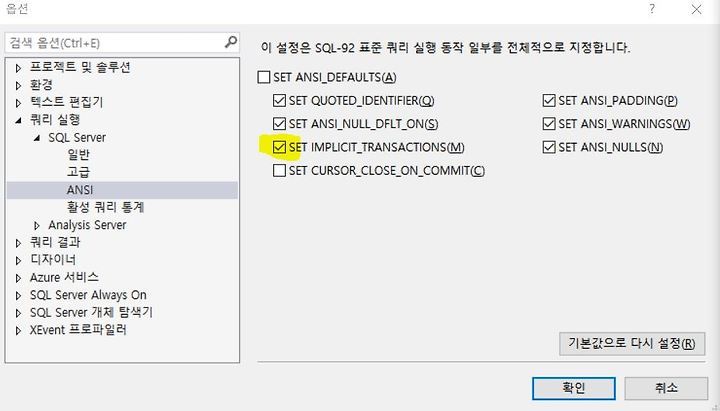The image size is (720, 411).
Task: Uncheck SET ANSI_NULLS checkbox
Action: click(x=549, y=147)
